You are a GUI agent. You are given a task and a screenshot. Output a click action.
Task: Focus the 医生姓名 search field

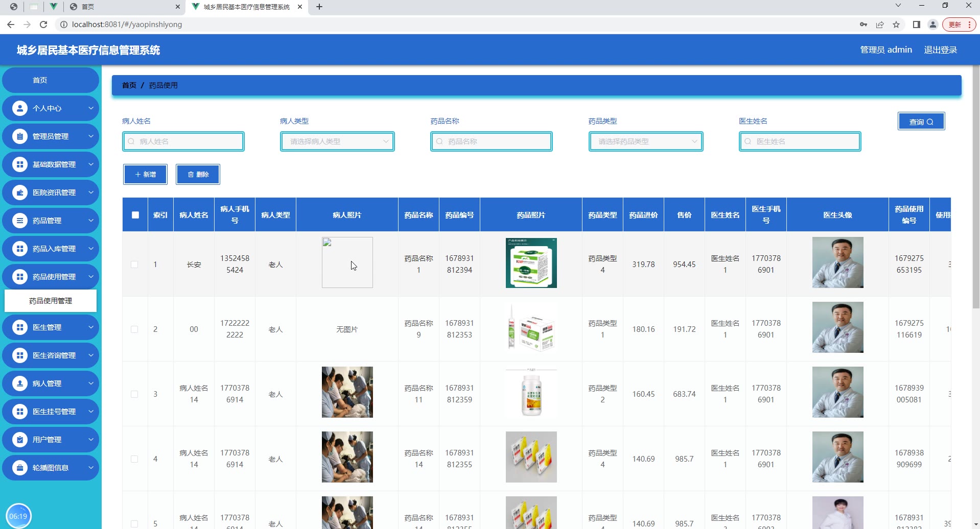(x=800, y=141)
